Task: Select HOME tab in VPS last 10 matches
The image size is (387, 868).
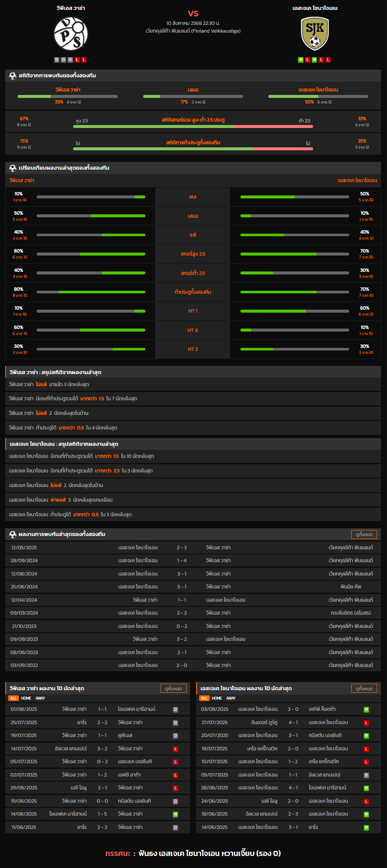Action: pyautogui.click(x=26, y=698)
